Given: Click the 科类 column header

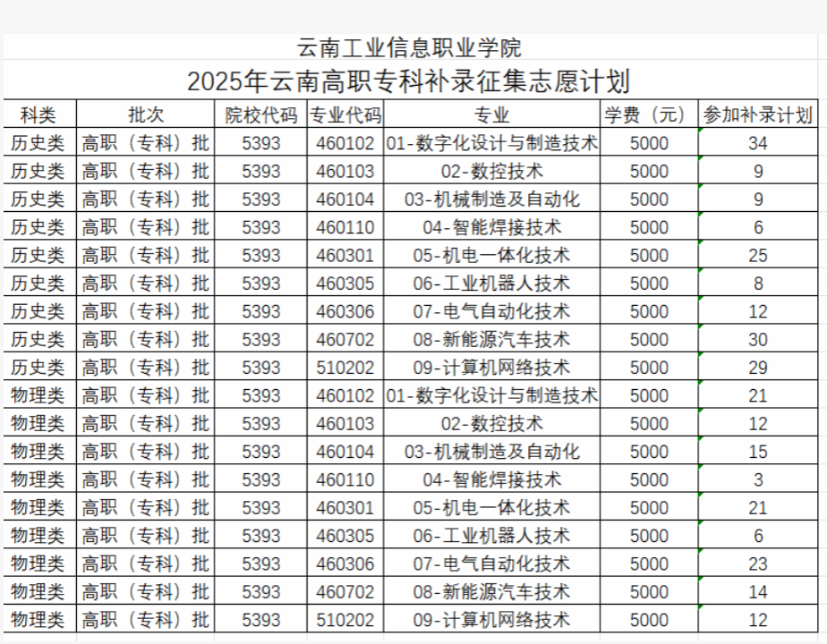Looking at the screenshot, I should (38, 114).
